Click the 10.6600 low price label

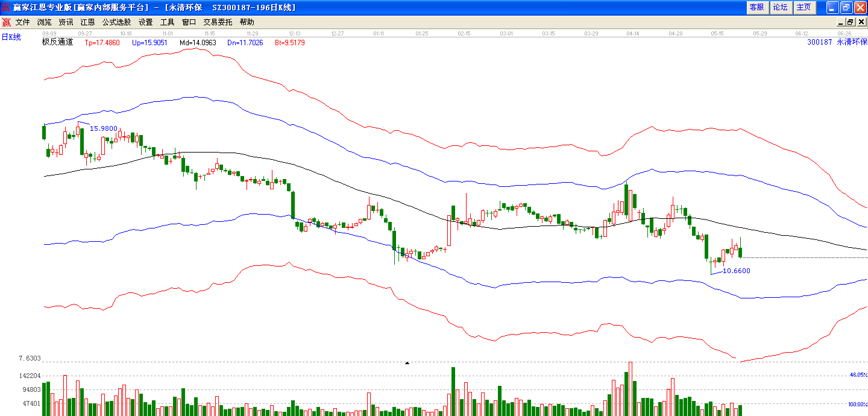click(737, 271)
